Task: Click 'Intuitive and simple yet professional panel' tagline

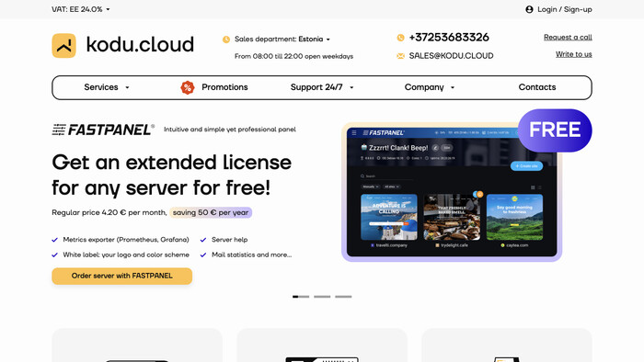Action: [230, 130]
